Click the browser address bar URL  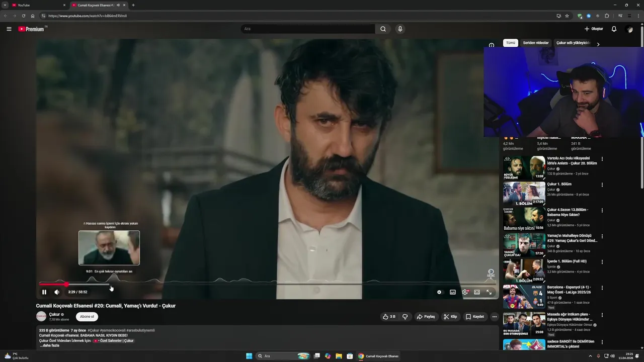88,16
